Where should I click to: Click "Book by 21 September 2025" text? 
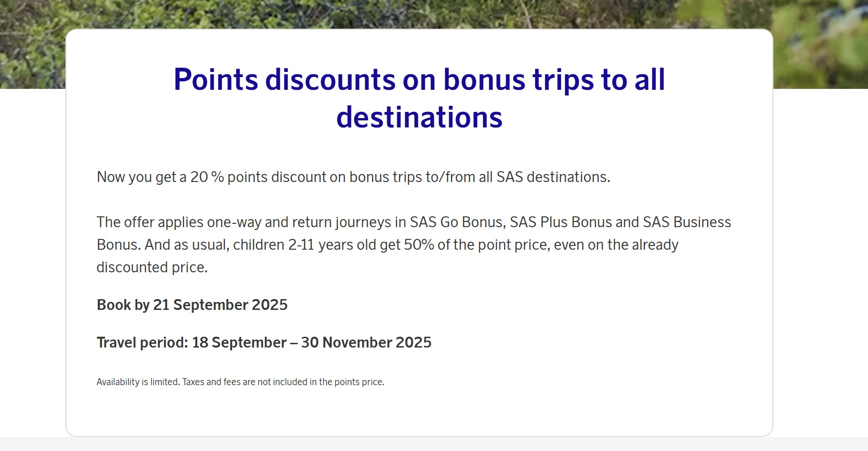point(192,305)
